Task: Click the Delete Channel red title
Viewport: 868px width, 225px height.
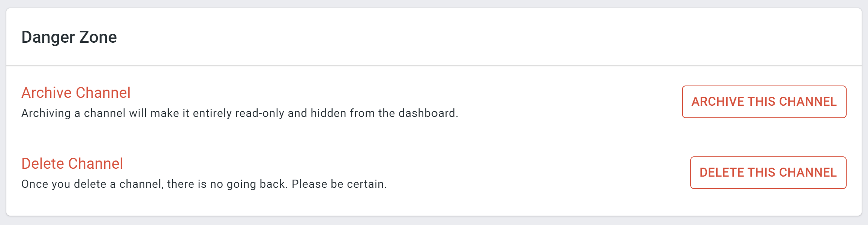Action: (x=72, y=163)
